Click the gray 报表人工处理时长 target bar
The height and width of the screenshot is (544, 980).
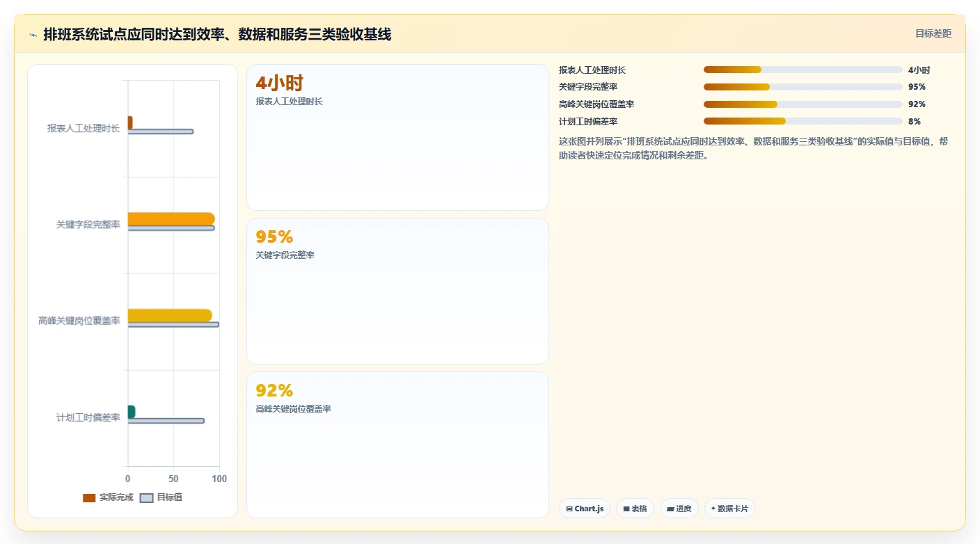tap(161, 131)
